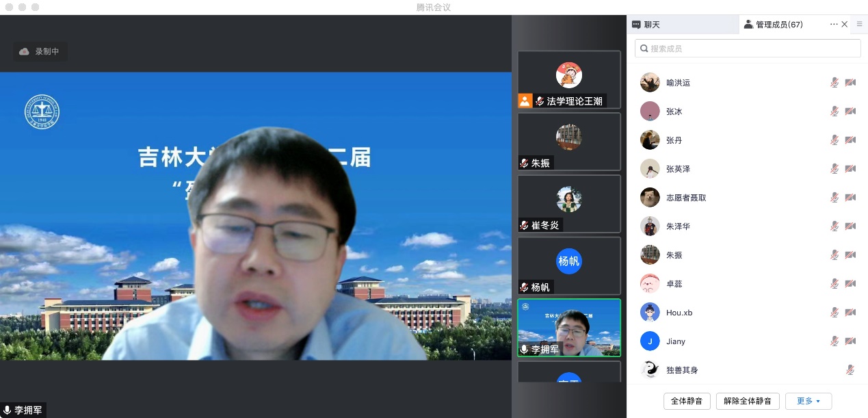
Task: Toggle microphone for 张丹
Action: tap(834, 140)
